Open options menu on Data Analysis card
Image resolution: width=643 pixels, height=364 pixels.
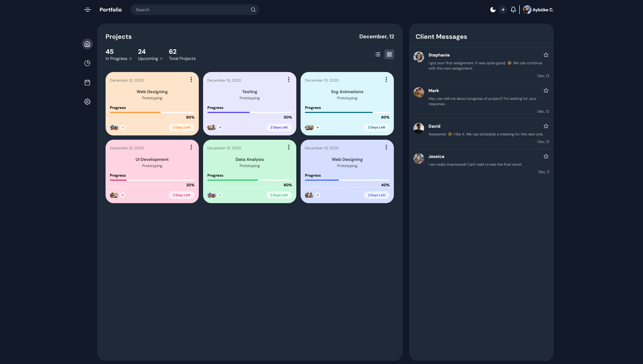click(x=289, y=147)
